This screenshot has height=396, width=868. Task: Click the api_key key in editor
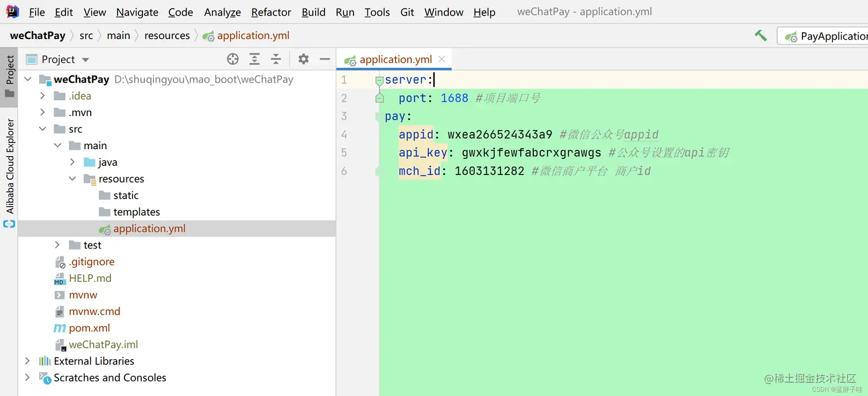point(423,153)
